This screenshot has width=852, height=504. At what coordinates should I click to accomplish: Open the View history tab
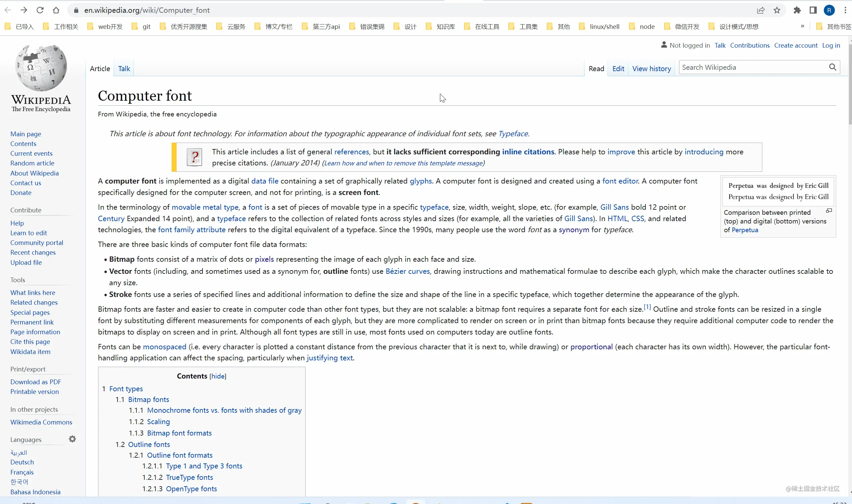click(x=652, y=68)
